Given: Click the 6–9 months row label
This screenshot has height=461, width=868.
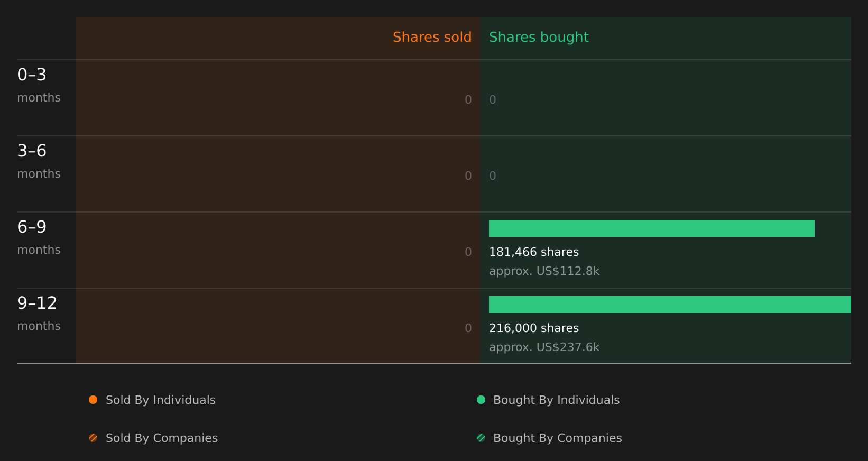Looking at the screenshot, I should click(39, 237).
